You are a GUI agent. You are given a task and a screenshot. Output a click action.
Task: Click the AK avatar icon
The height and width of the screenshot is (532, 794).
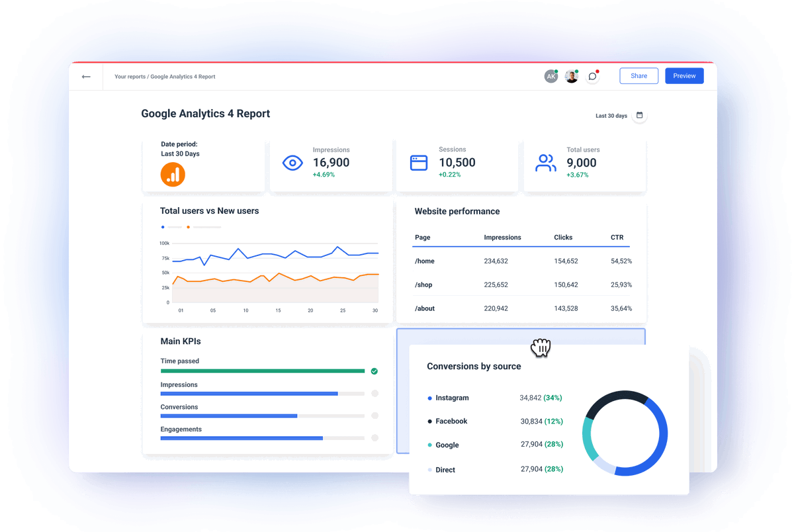[551, 75]
